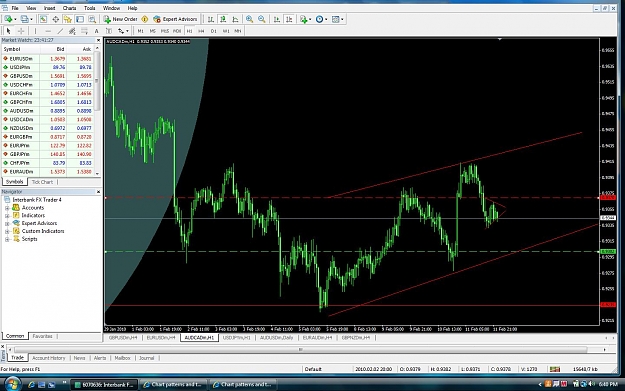Switch to the Account History tab

pos(49,358)
